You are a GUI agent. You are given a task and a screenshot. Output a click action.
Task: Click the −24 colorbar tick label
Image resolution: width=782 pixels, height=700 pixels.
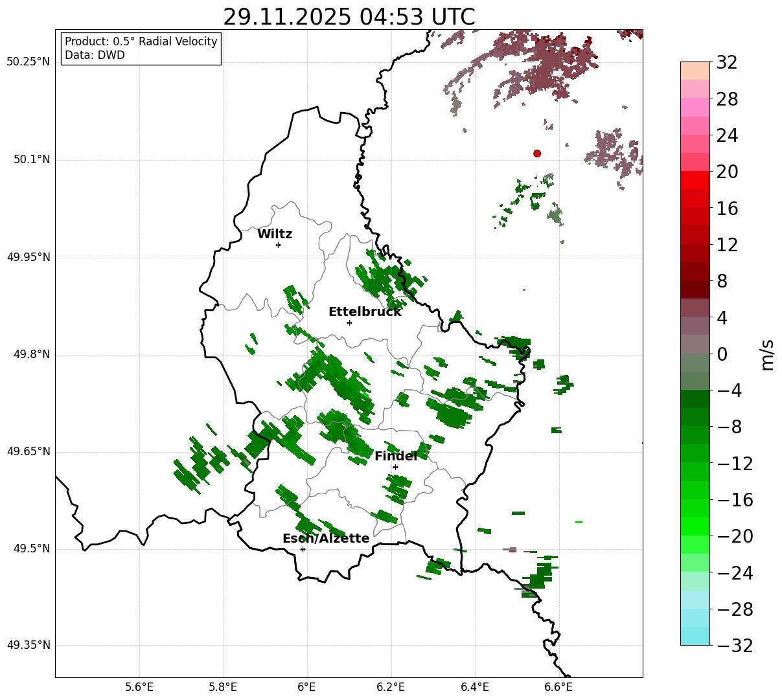point(735,573)
